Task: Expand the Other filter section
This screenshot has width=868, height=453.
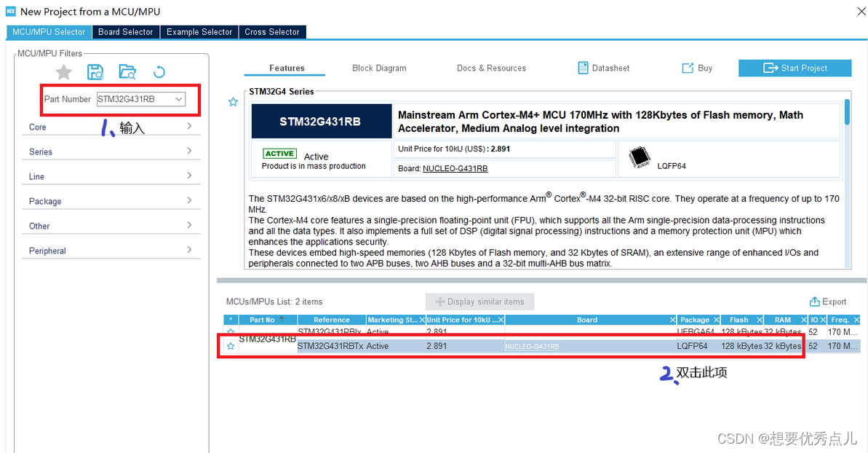Action: pyautogui.click(x=111, y=226)
